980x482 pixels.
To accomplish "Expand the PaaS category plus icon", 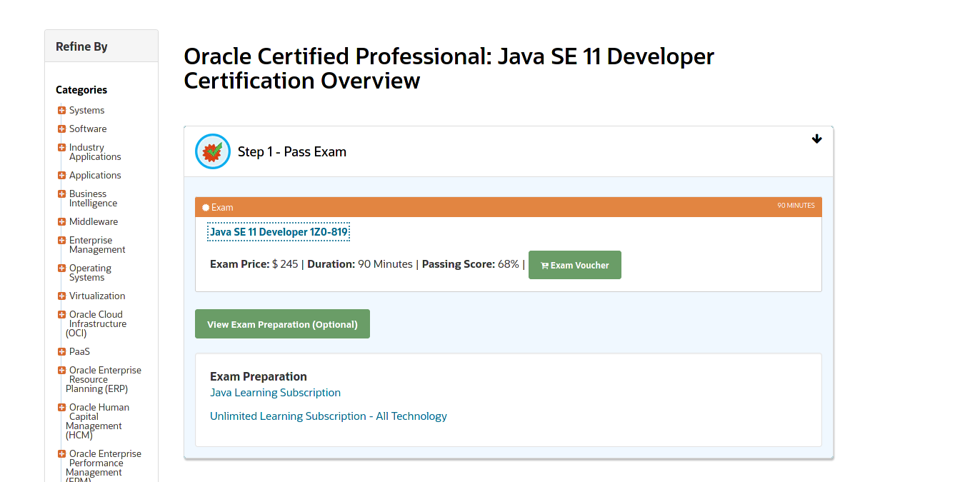I will coord(61,352).
